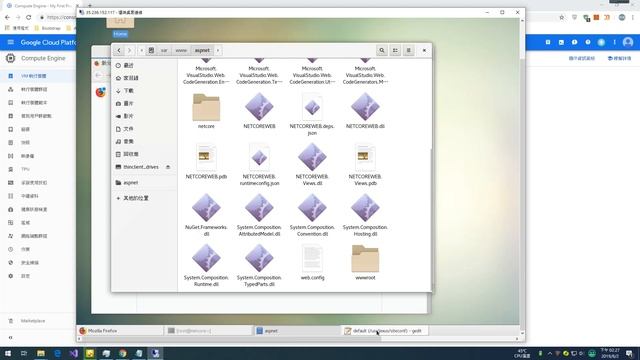Viewport: 640px width, 360px height.
Task: Switch to aspnet window in remote taskbar
Action: pyautogui.click(x=297, y=331)
